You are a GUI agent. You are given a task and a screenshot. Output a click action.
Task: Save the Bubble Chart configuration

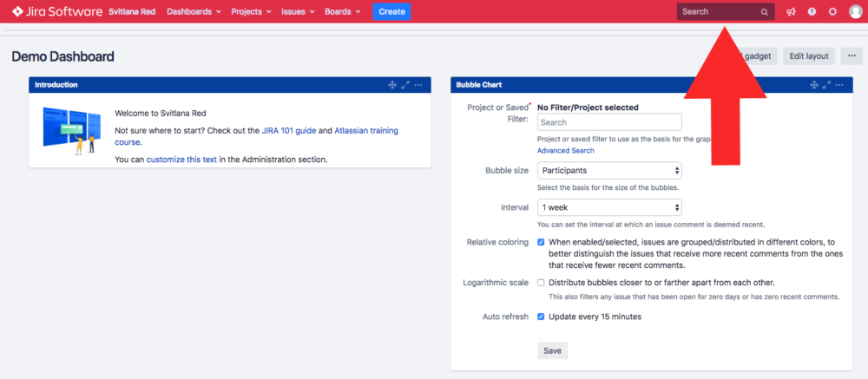[552, 350]
